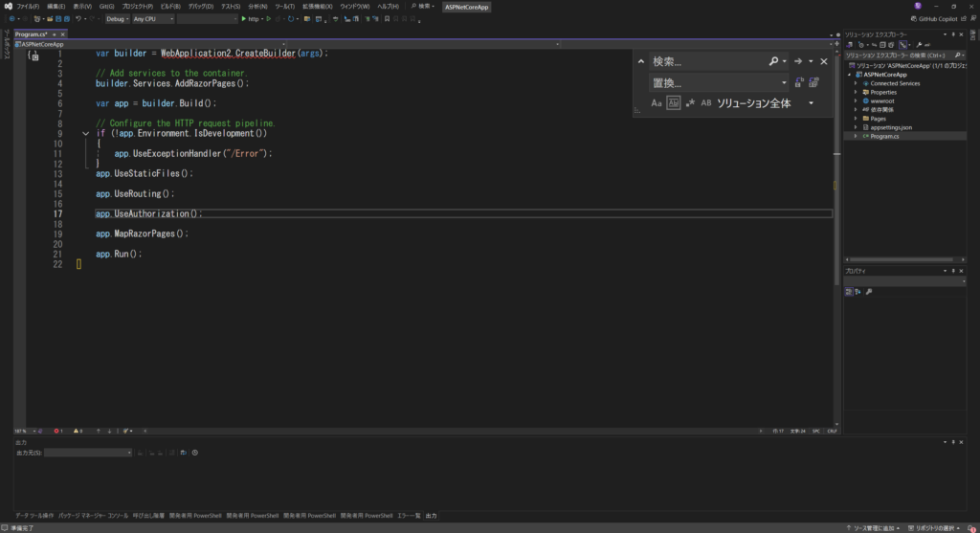980x533 pixels.
Task: Click リポジトリの選択 in status bar
Action: coord(934,528)
